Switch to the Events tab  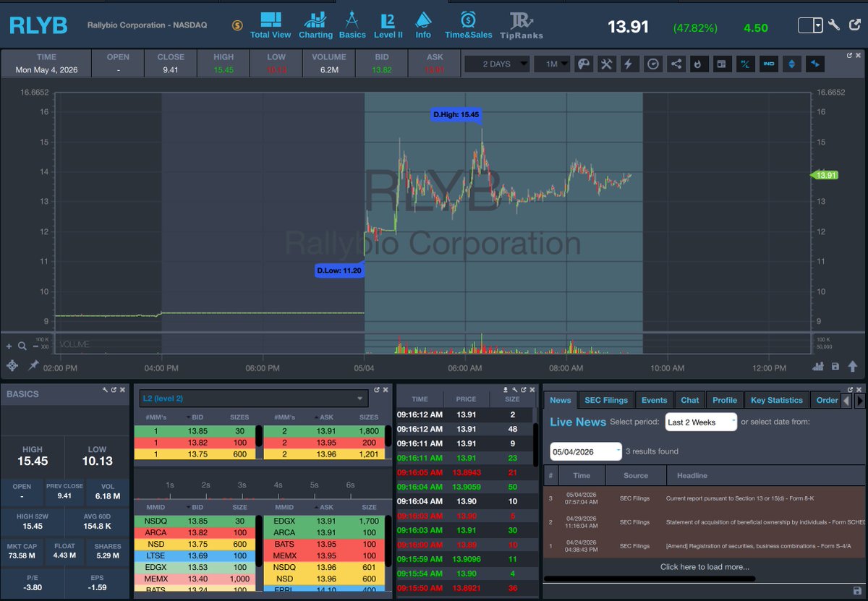pyautogui.click(x=655, y=400)
